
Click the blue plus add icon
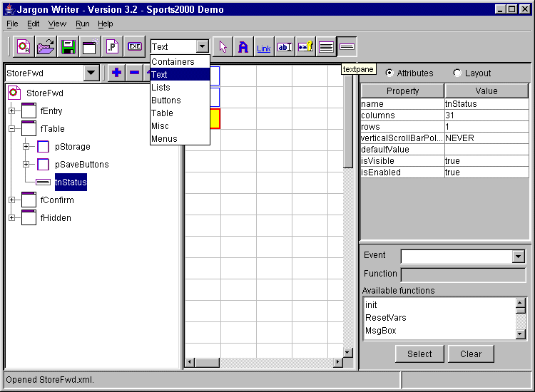[x=116, y=73]
